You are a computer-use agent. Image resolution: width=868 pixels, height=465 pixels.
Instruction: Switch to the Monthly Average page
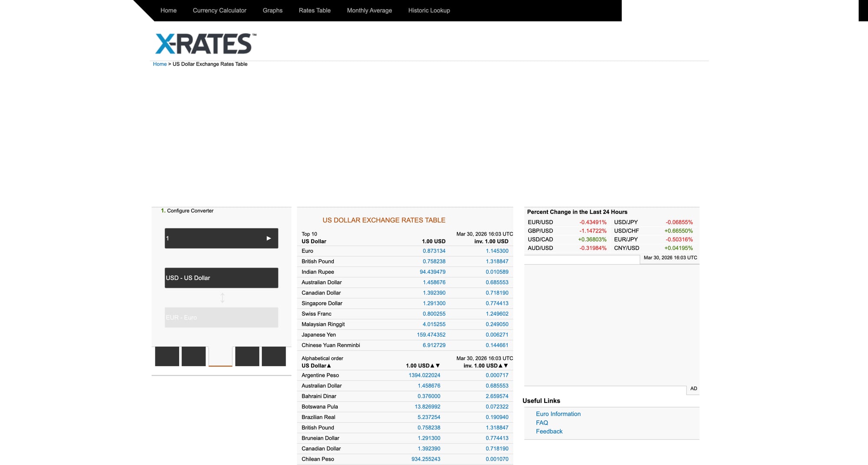(x=369, y=10)
